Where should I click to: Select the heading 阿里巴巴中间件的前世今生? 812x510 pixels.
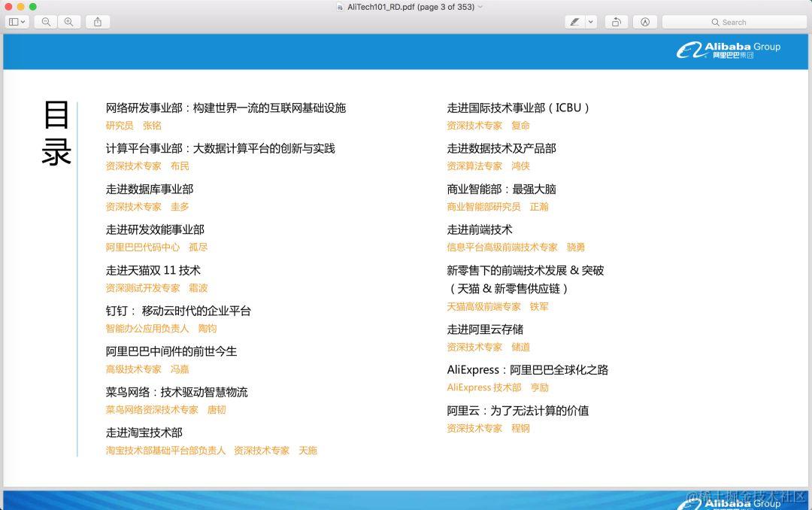point(171,351)
